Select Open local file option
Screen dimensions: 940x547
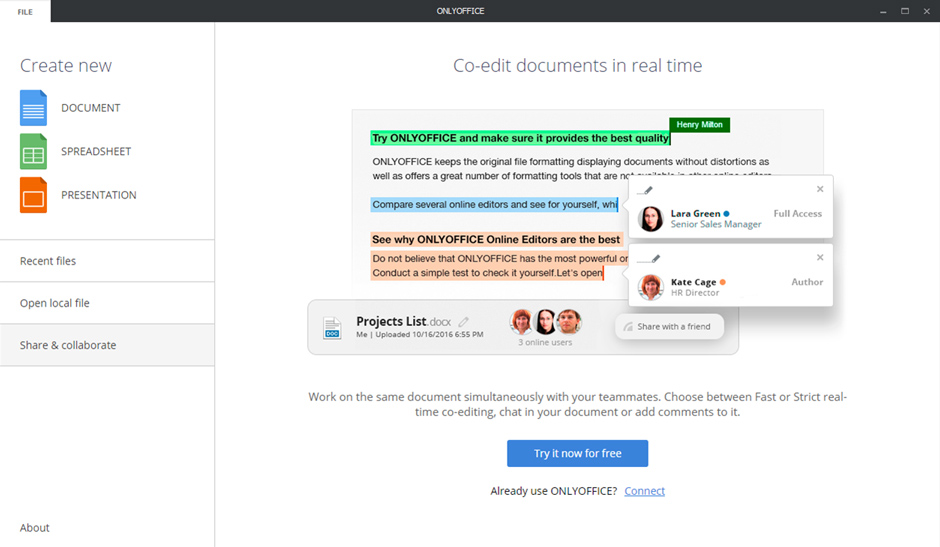[55, 303]
